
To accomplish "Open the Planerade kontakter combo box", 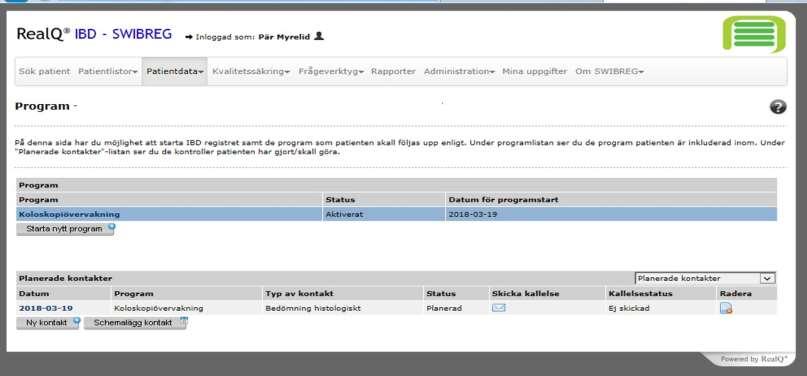I will point(705,278).
